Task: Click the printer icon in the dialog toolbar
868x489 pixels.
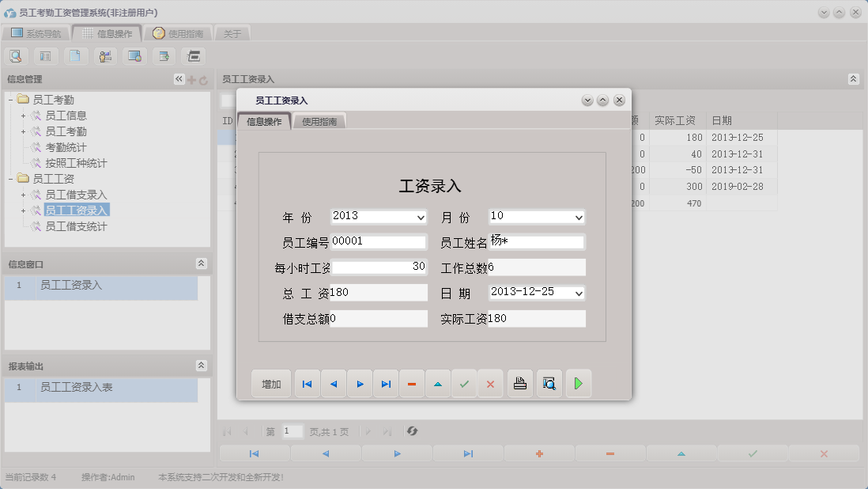Action: (x=519, y=384)
